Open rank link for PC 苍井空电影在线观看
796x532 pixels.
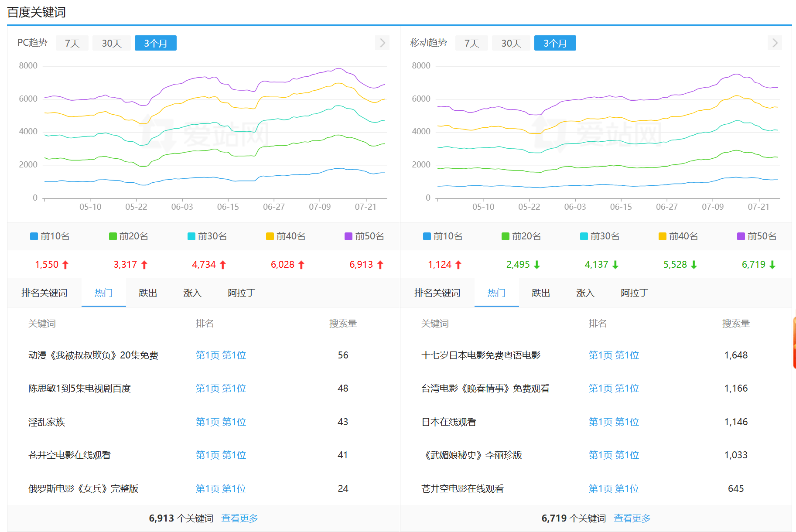point(221,455)
